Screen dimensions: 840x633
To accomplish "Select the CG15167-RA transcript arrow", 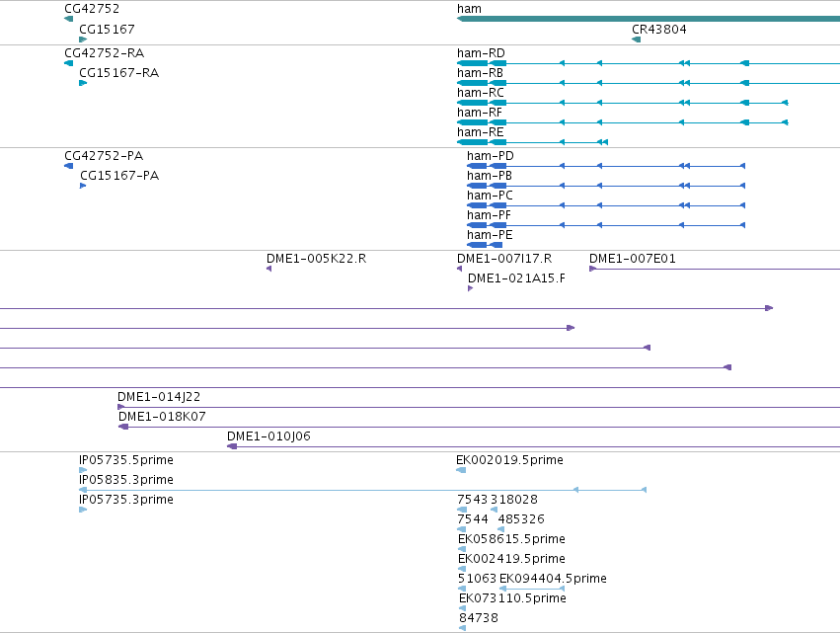I will 83,83.
